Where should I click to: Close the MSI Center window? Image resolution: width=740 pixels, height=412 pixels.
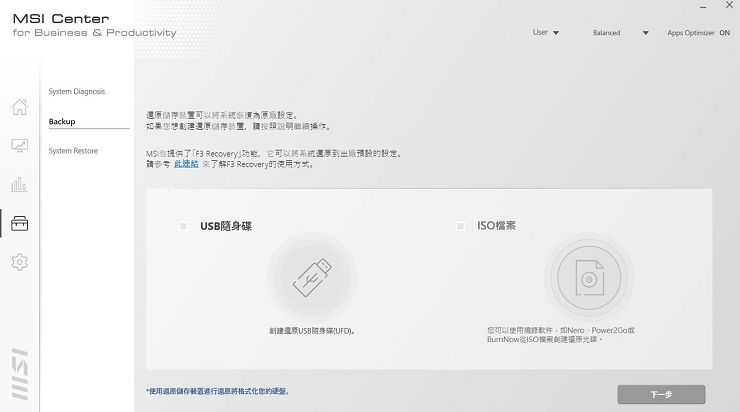click(729, 5)
